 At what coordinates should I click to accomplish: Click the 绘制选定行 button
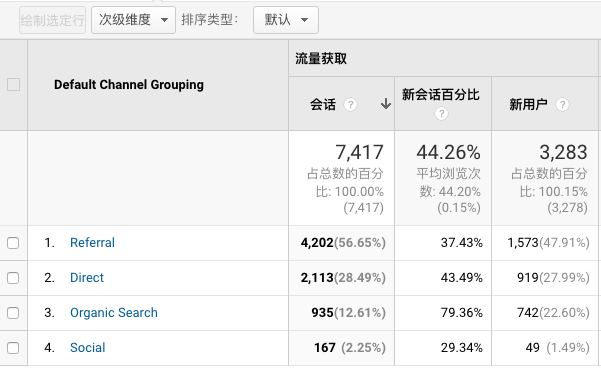53,20
